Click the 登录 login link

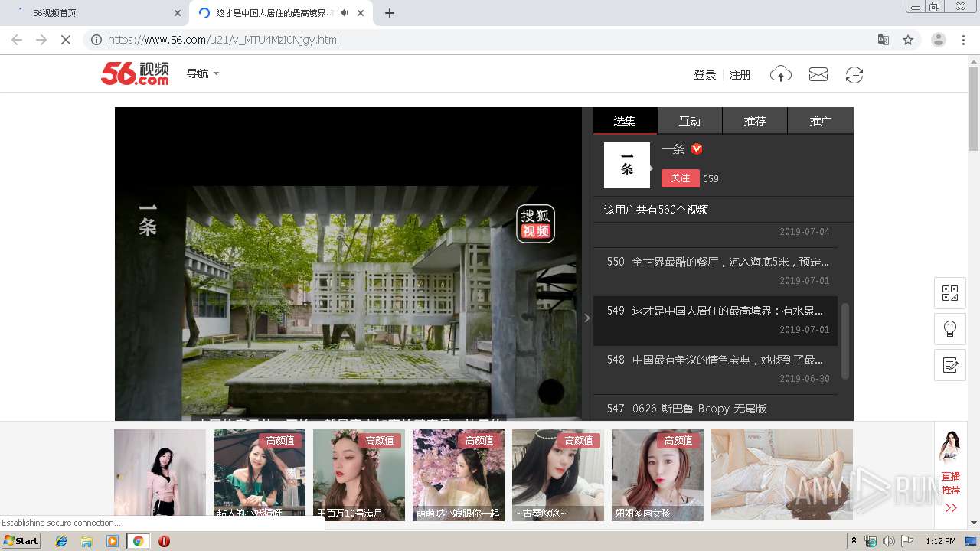click(704, 75)
